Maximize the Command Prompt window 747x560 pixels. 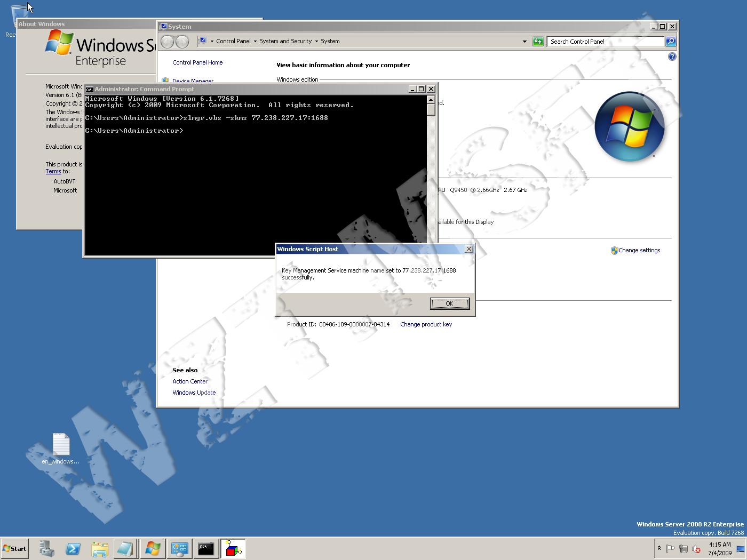422,89
